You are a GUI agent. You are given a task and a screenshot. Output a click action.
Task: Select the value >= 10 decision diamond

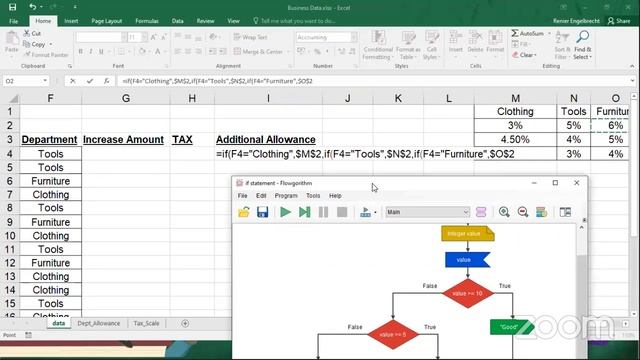click(468, 293)
